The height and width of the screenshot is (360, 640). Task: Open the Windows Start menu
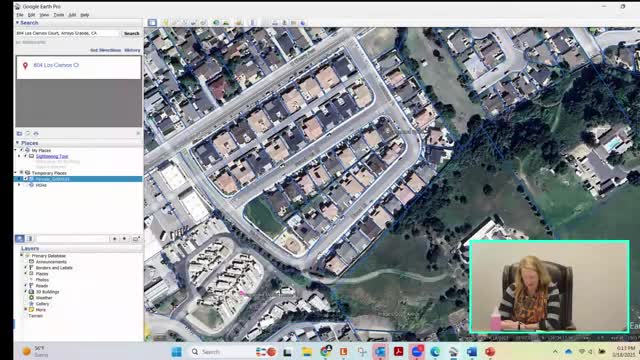pos(177,352)
